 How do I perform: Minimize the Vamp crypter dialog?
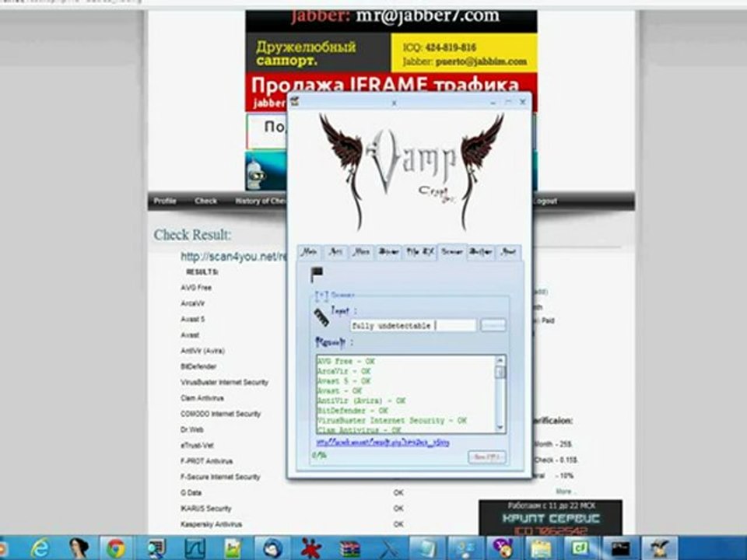click(493, 102)
